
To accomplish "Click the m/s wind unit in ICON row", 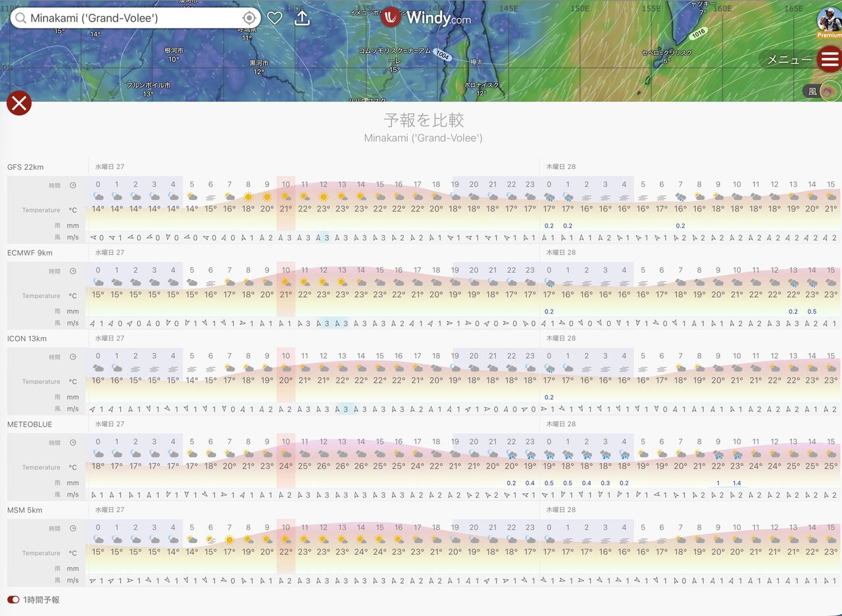I will click(x=72, y=409).
